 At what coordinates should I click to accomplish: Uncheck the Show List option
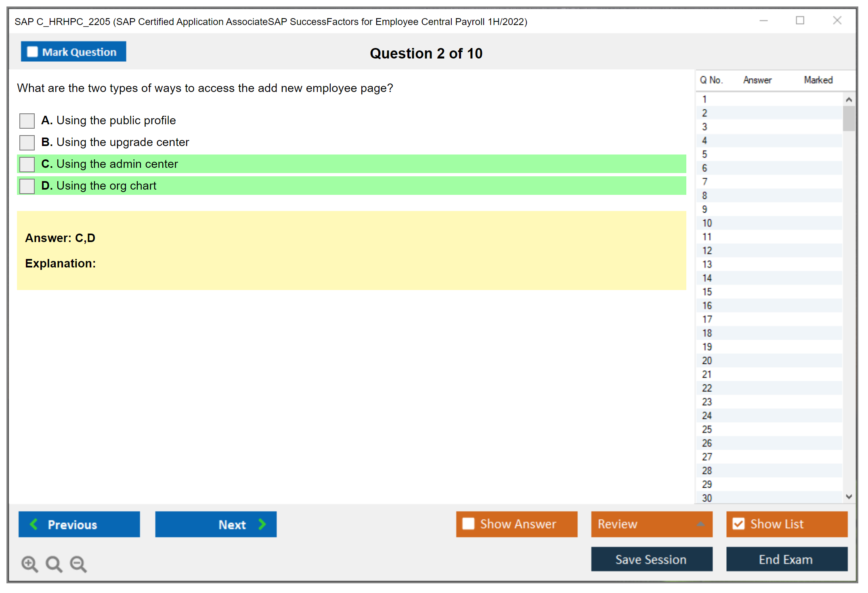[x=738, y=524]
